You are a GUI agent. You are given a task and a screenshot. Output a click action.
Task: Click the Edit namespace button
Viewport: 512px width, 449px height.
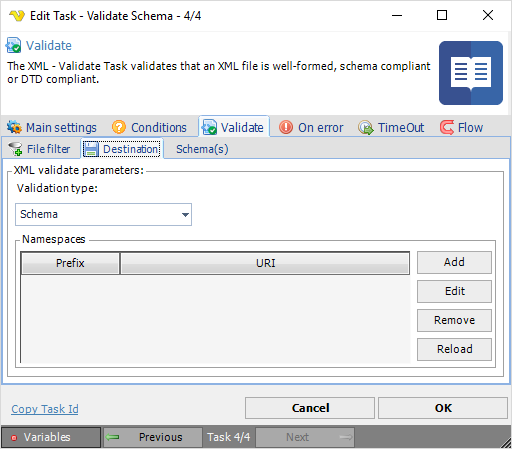point(454,291)
